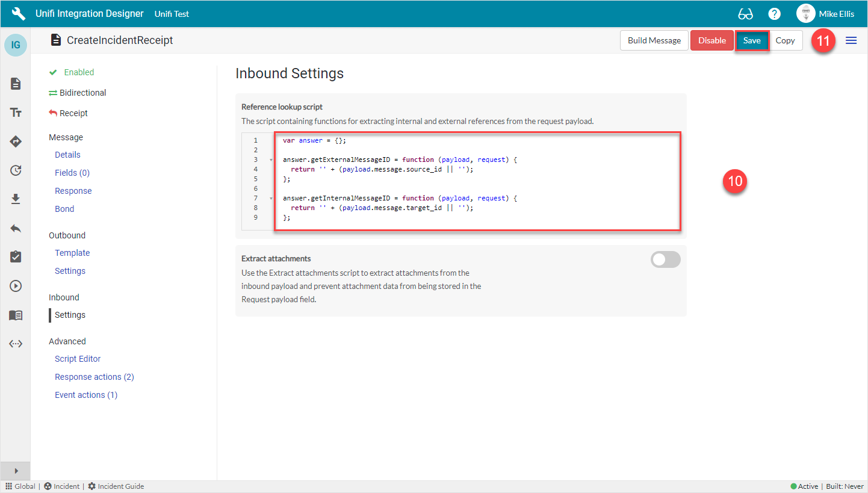Click the glasses observer icon in the header

click(746, 13)
